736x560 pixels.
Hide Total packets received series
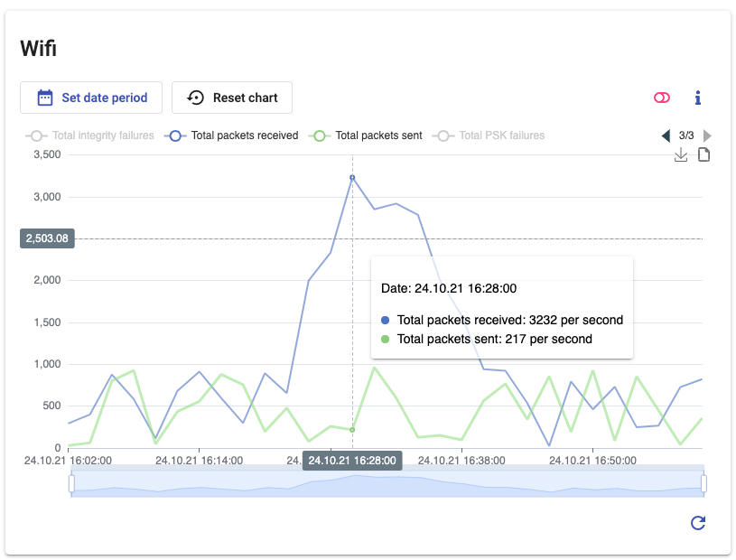pos(233,135)
